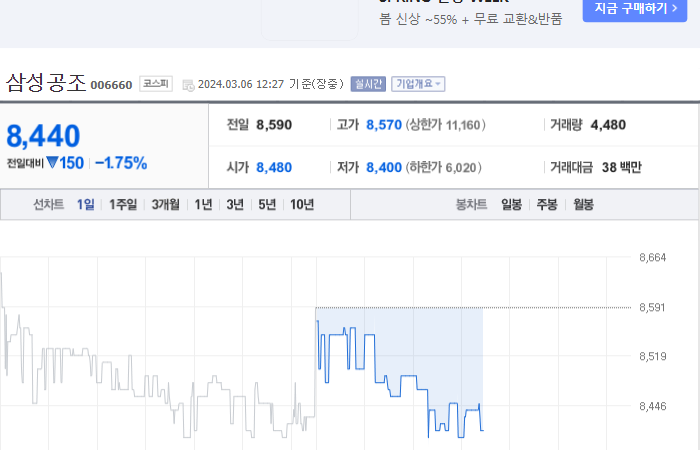Viewport: 700px width, 450px height.
Task: Click the 코스피 market label
Action: 156,84
